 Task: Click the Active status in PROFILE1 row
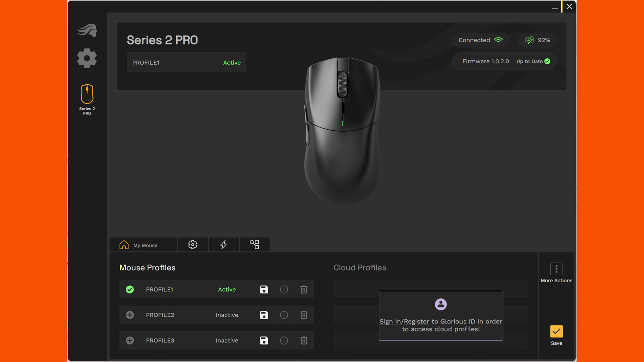click(x=227, y=289)
